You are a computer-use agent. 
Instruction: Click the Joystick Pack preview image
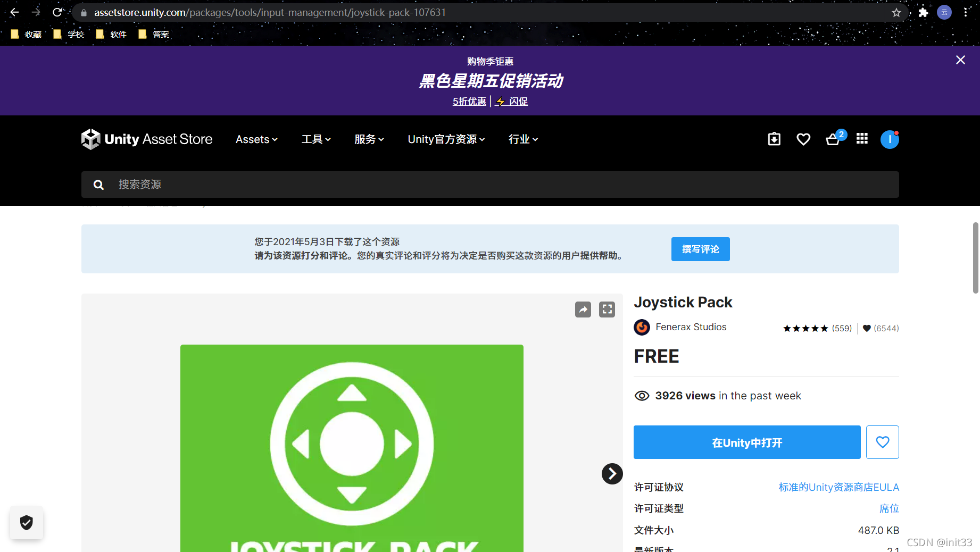click(352, 448)
